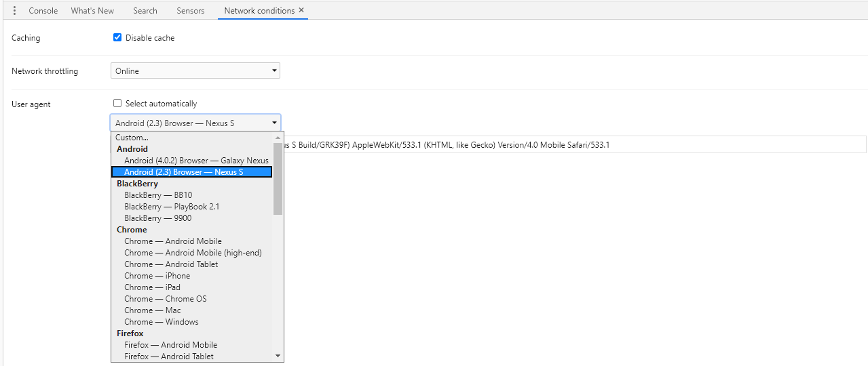Switch to the Console tab

[43, 11]
